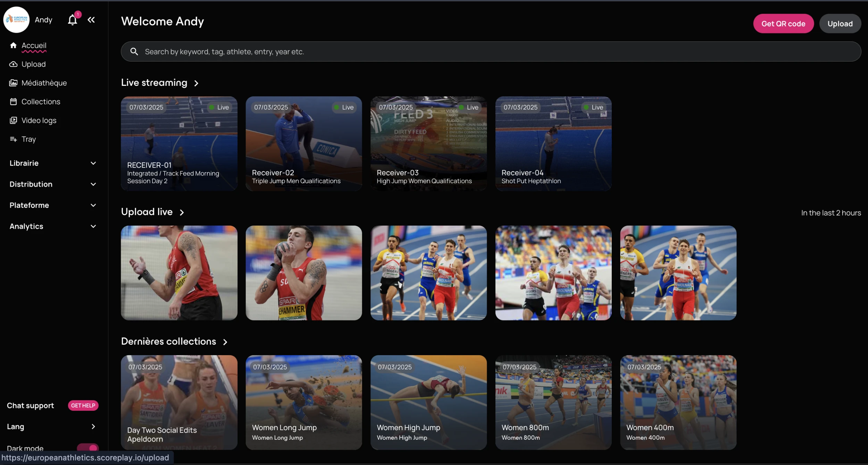Viewport: 868px width, 465px height.
Task: Click the Médiathèque gallery icon
Action: pos(13,83)
